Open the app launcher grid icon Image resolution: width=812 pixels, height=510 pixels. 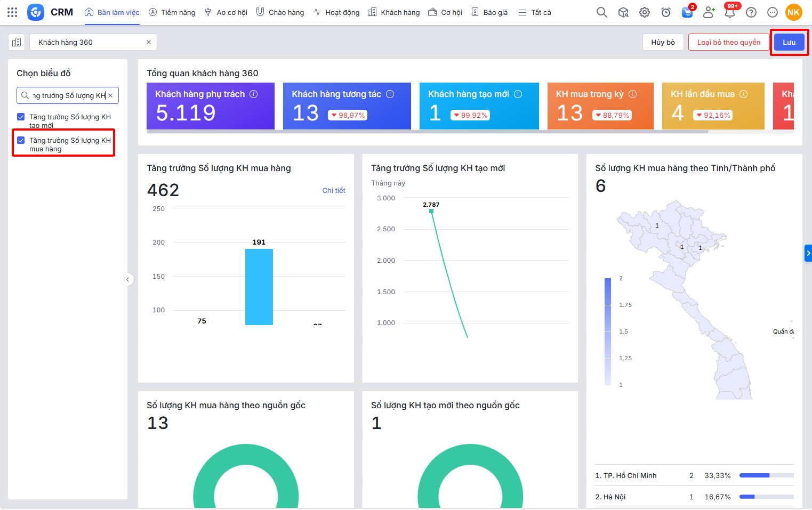pos(12,12)
